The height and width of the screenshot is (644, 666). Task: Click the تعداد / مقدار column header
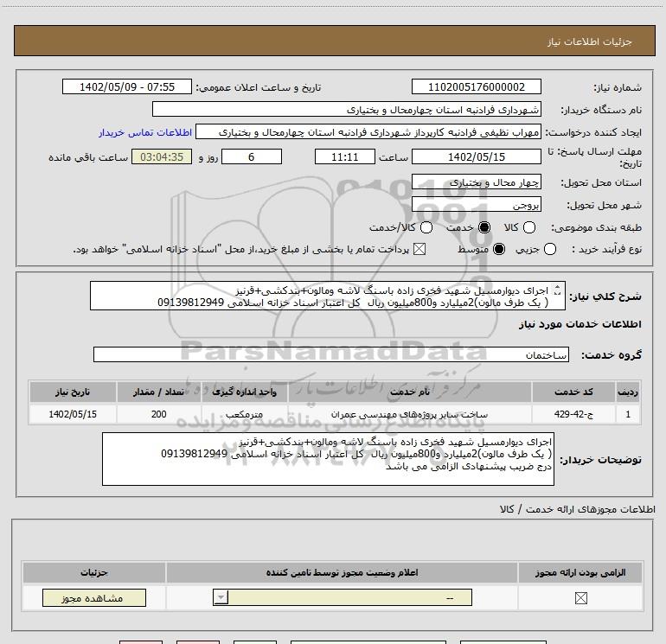click(x=159, y=392)
